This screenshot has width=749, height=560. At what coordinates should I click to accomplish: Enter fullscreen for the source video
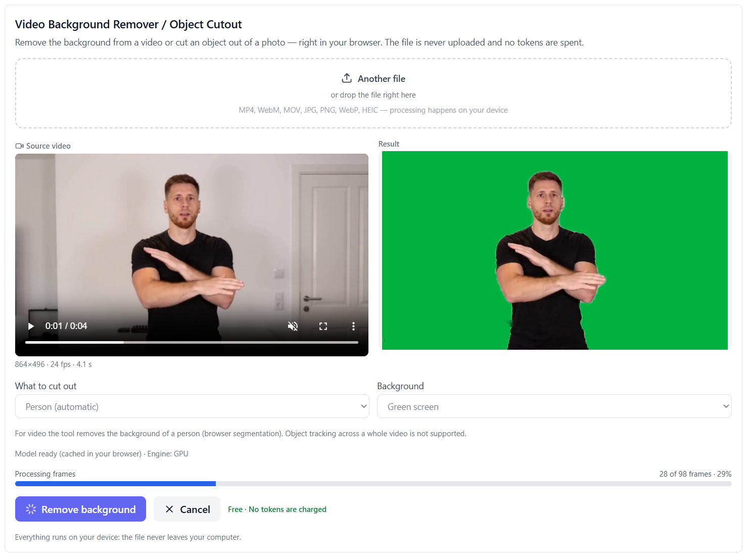[323, 326]
